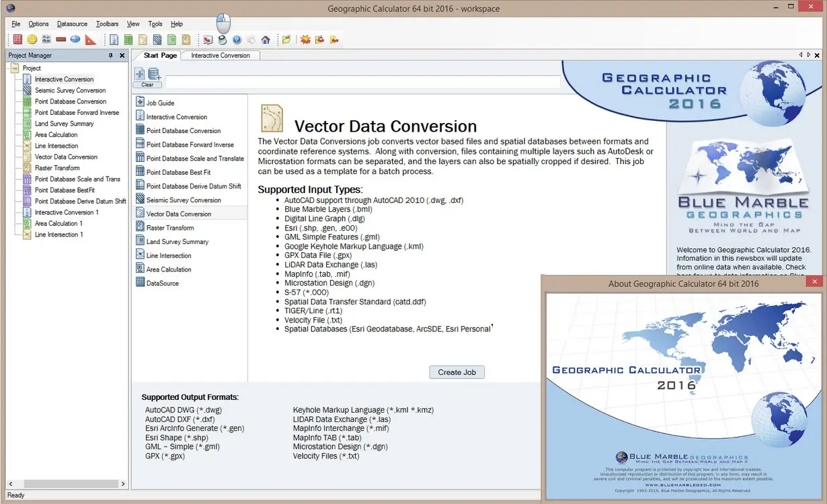Image resolution: width=827 pixels, height=504 pixels.
Task: Click the add datasource icon above Clear
Action: click(154, 74)
